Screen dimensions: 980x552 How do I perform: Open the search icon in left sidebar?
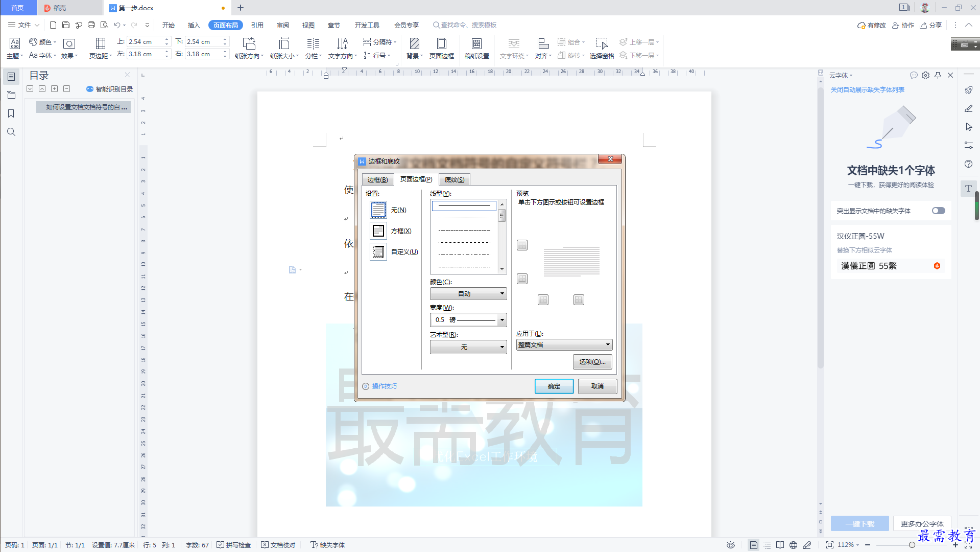(11, 132)
